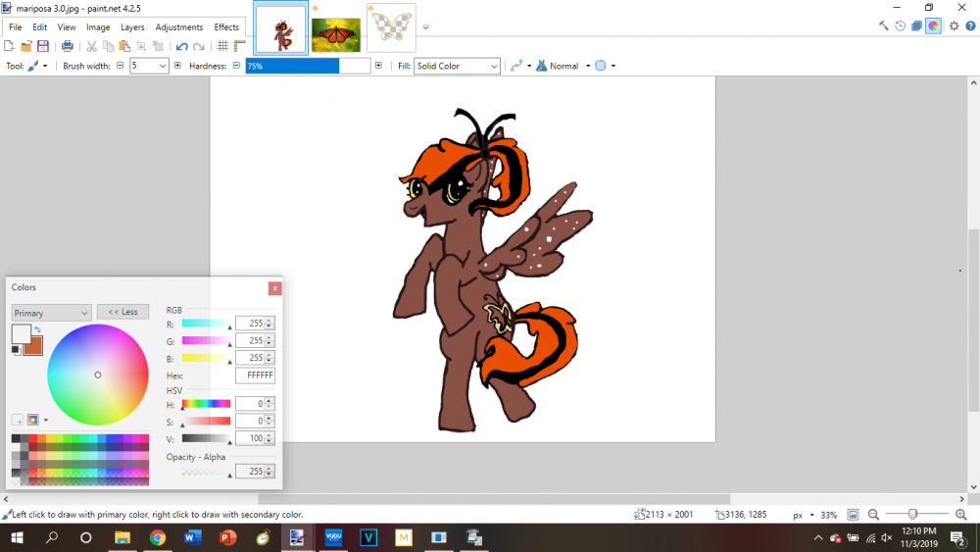The image size is (980, 552).
Task: Open Google Chrome from the taskbar
Action: [158, 537]
